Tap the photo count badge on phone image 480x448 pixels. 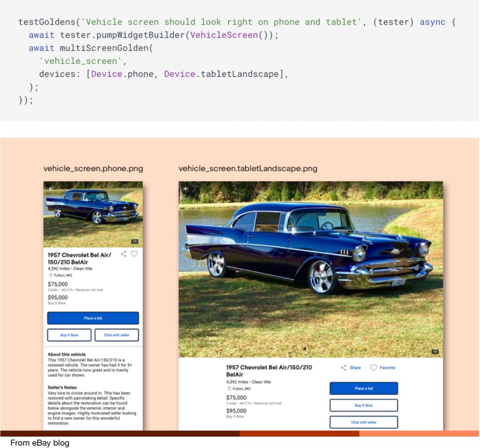135,242
